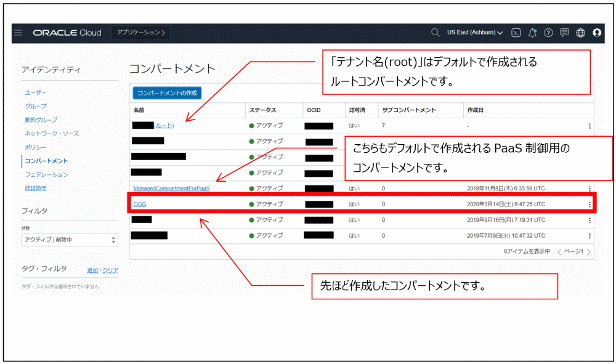The image size is (616, 364).
Task: Click the 名前 column header
Action: 139,110
